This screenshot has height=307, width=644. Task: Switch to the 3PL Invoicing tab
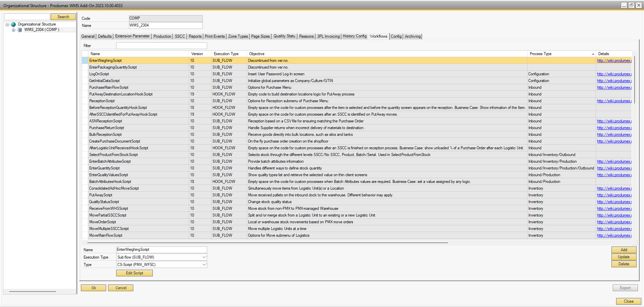tap(328, 36)
